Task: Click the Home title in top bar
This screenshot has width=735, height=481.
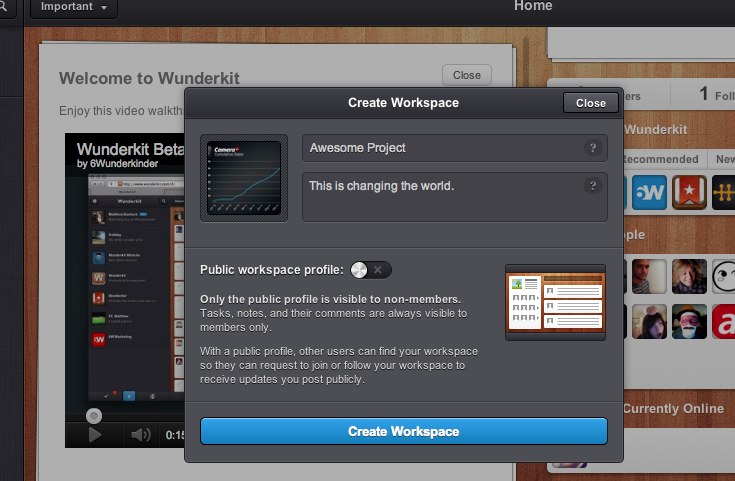Action: coord(533,6)
